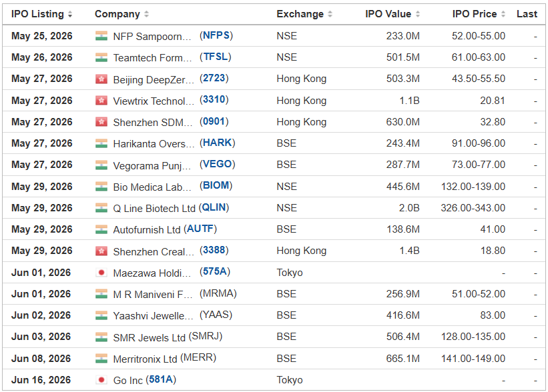Sort by IPO Price column arrows
Viewport: 548px width, 392px height.
click(x=503, y=14)
